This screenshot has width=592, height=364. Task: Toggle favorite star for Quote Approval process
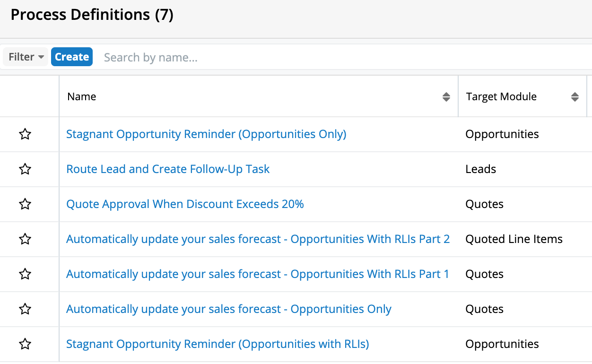(25, 204)
